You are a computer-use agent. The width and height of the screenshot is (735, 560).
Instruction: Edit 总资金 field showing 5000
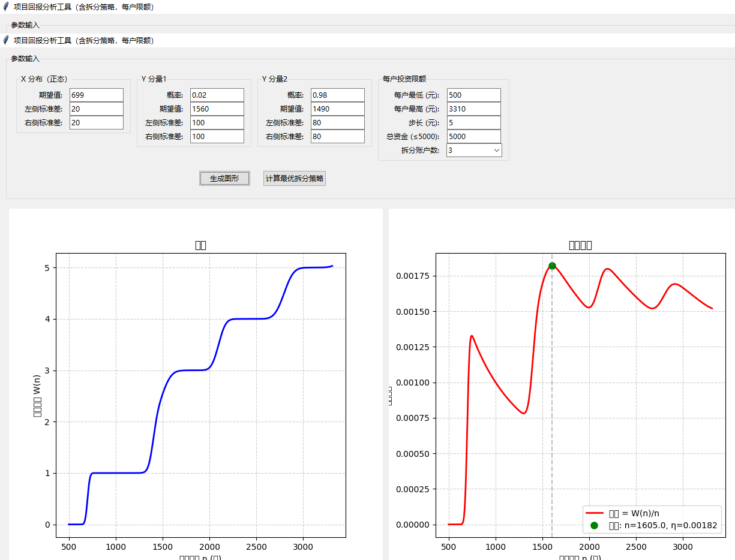[473, 136]
